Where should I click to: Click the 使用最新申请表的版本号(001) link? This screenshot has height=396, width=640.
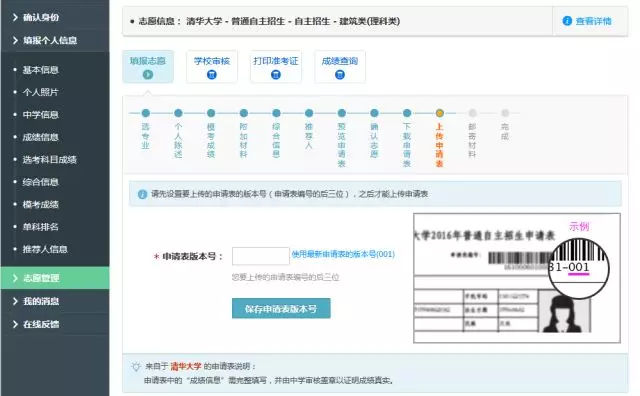343,254
